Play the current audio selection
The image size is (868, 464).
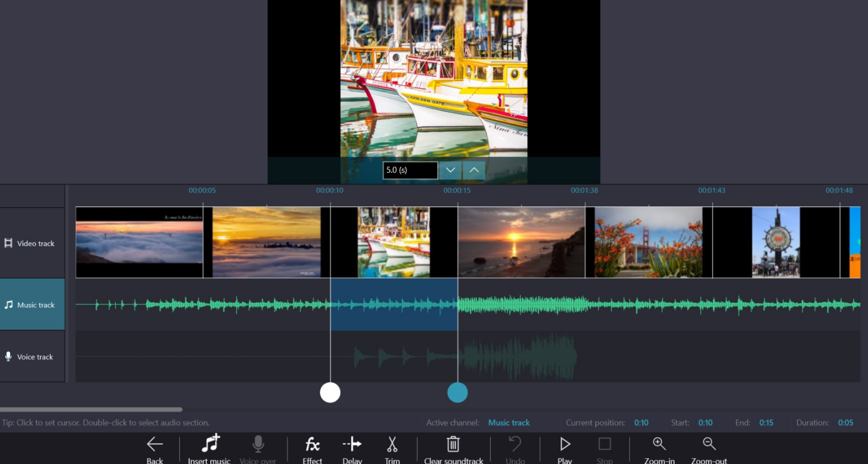click(x=564, y=444)
